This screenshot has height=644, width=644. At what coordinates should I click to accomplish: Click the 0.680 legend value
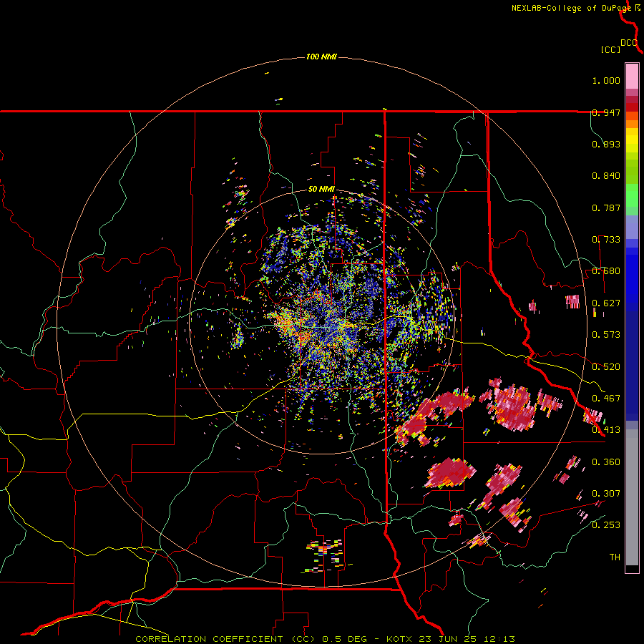click(x=606, y=271)
